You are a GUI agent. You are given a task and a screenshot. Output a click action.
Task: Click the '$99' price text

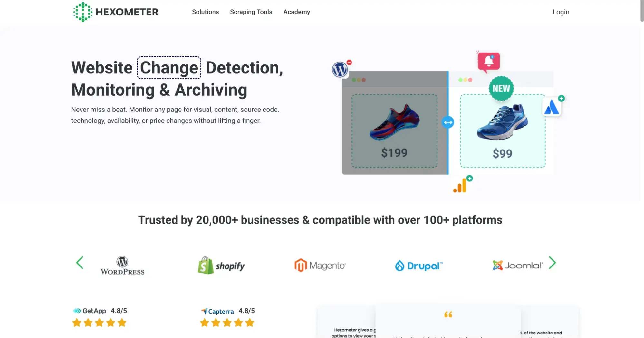(502, 154)
